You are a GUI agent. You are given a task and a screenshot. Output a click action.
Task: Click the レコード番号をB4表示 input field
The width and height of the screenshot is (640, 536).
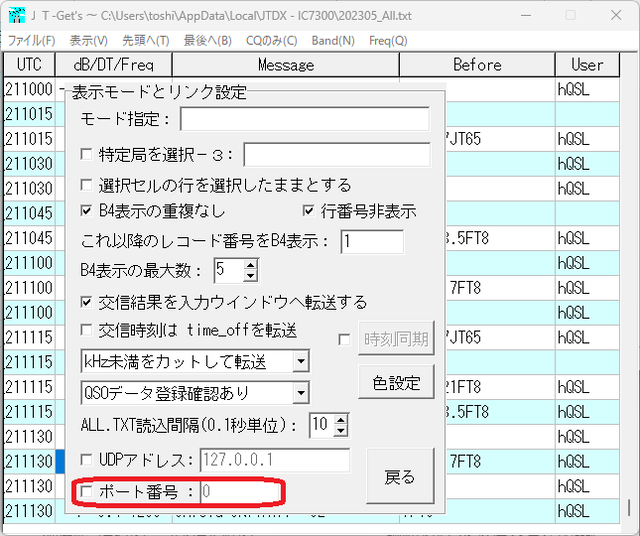[372, 241]
